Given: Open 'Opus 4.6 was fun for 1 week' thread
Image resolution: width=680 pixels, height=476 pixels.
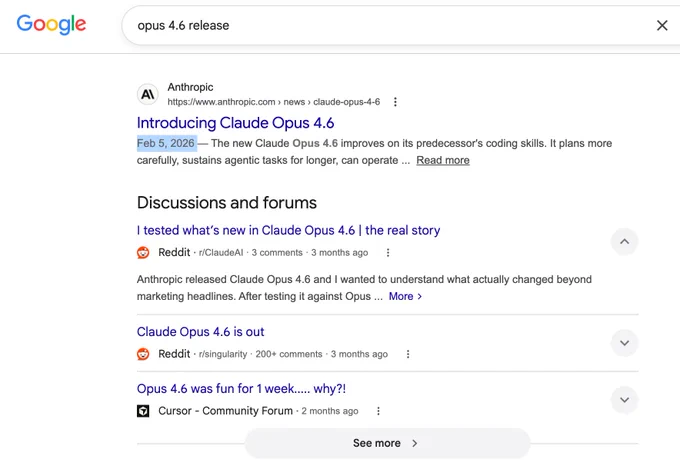Looking at the screenshot, I should tap(241, 388).
